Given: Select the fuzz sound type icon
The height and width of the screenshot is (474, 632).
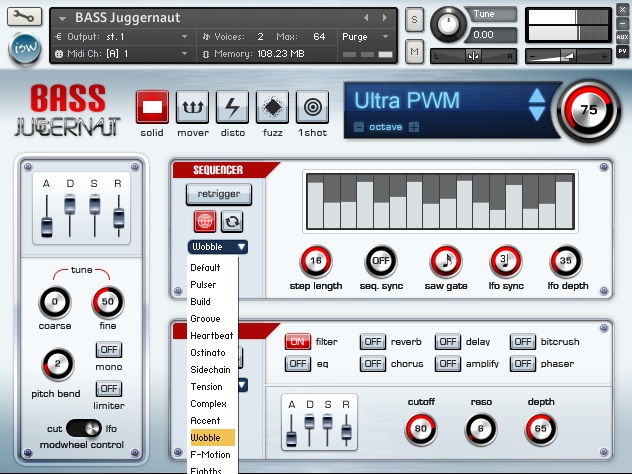Looking at the screenshot, I should (272, 106).
